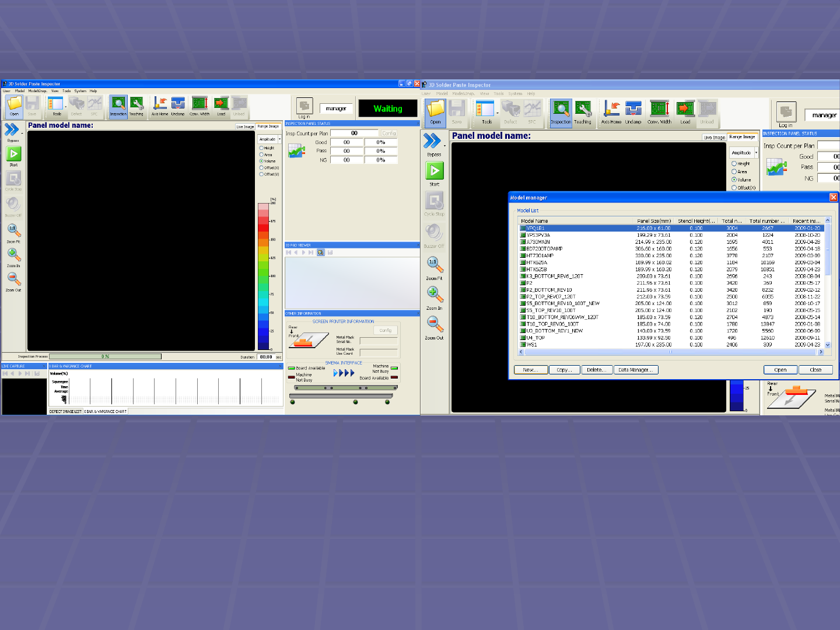Switch to the Live Image tab in right window
The image size is (840, 630).
715,138
